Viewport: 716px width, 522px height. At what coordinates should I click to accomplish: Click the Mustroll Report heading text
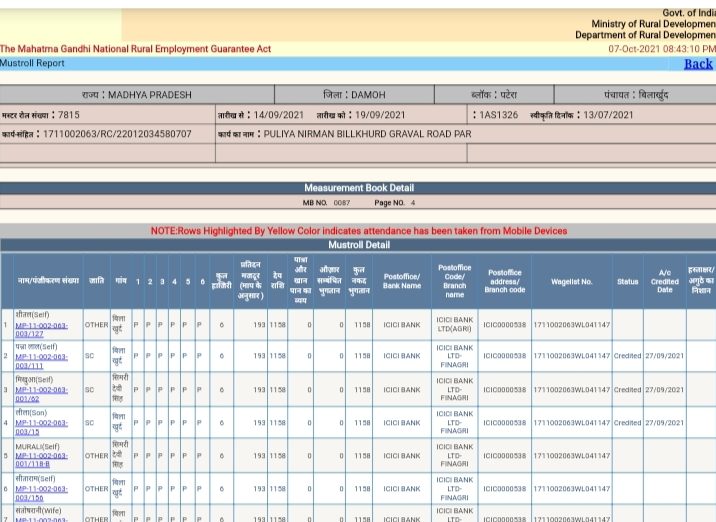32,63
